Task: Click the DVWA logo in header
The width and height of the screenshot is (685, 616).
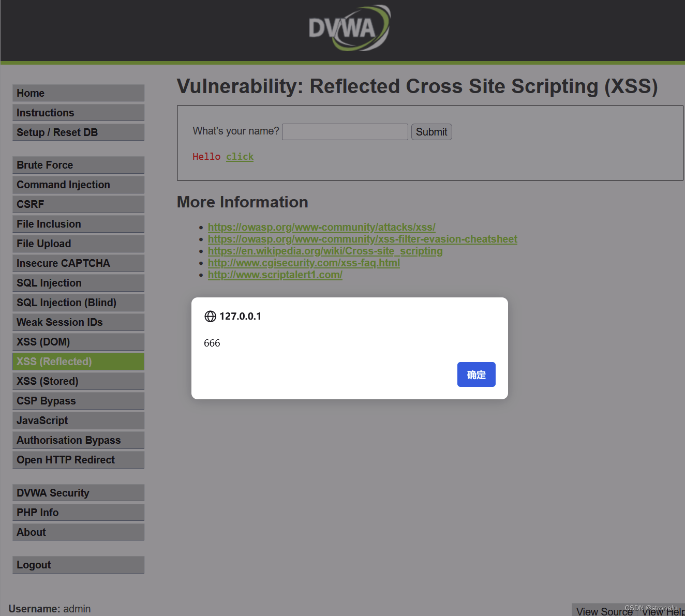Action: pos(349,28)
